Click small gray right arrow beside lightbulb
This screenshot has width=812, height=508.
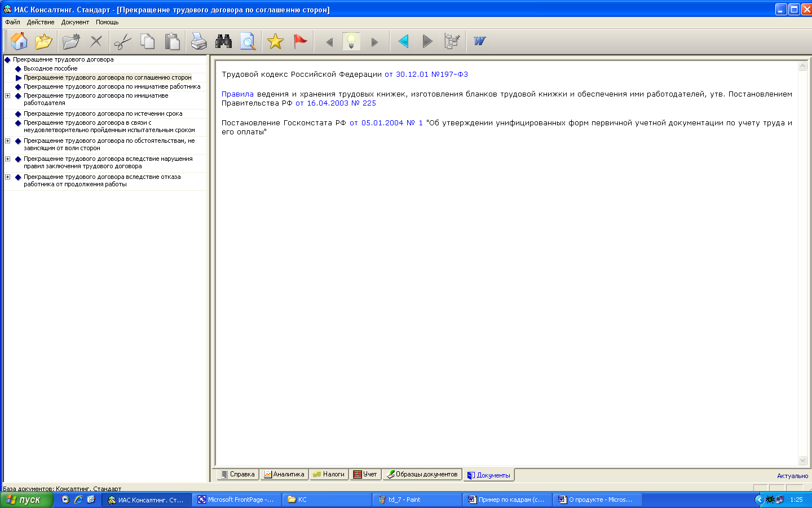coord(374,42)
